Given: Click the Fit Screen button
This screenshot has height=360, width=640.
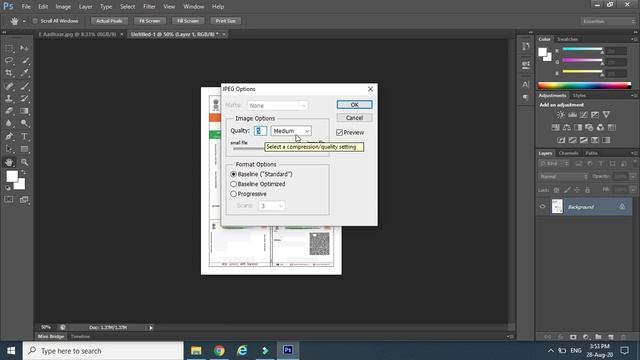Looking at the screenshot, I should coord(150,21).
